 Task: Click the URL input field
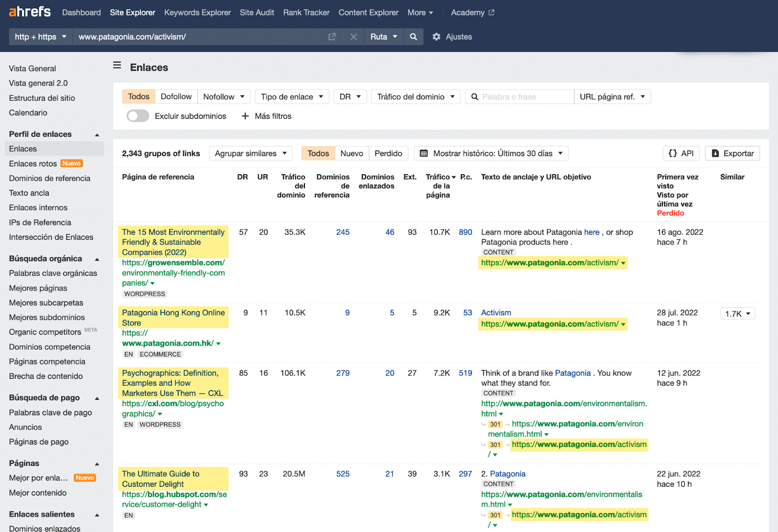[199, 36]
